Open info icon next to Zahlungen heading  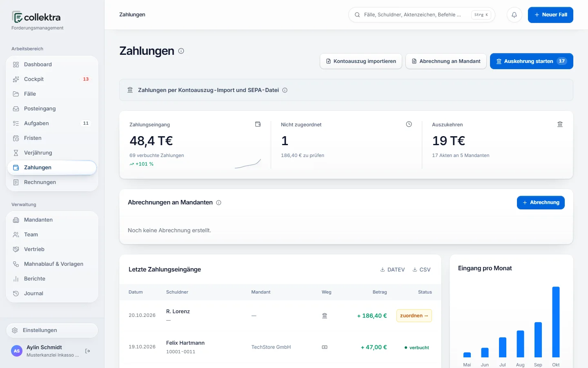pyautogui.click(x=181, y=51)
